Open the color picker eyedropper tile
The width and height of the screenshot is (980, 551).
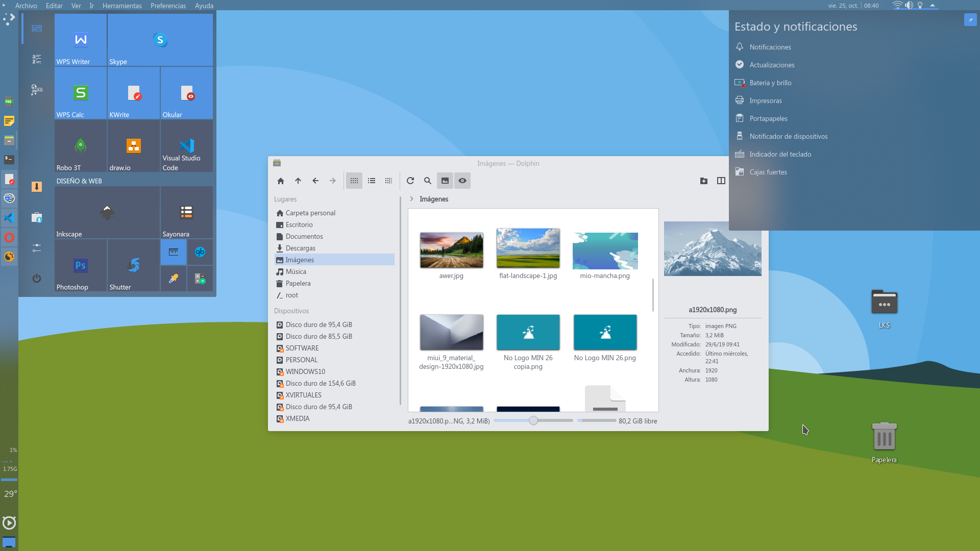(174, 279)
